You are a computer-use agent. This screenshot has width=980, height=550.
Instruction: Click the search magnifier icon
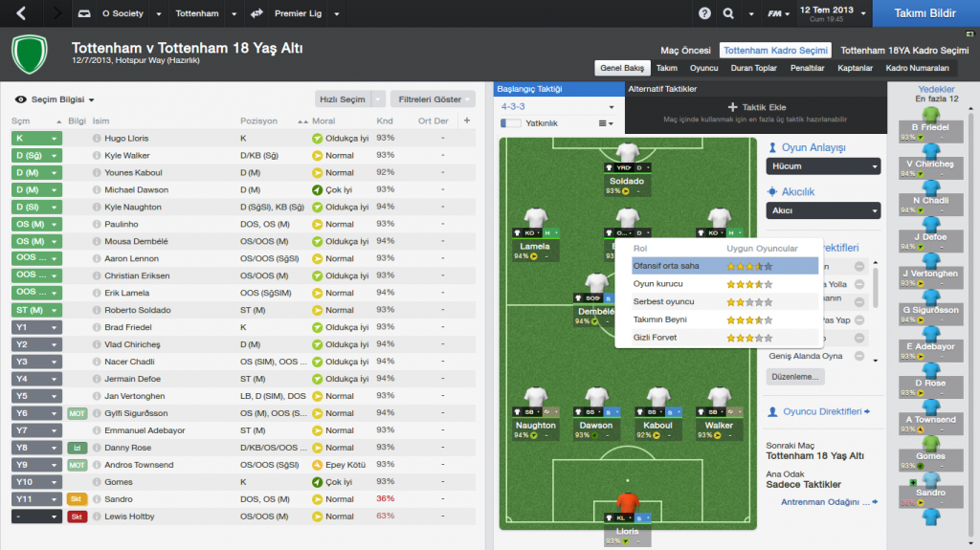[x=728, y=13]
